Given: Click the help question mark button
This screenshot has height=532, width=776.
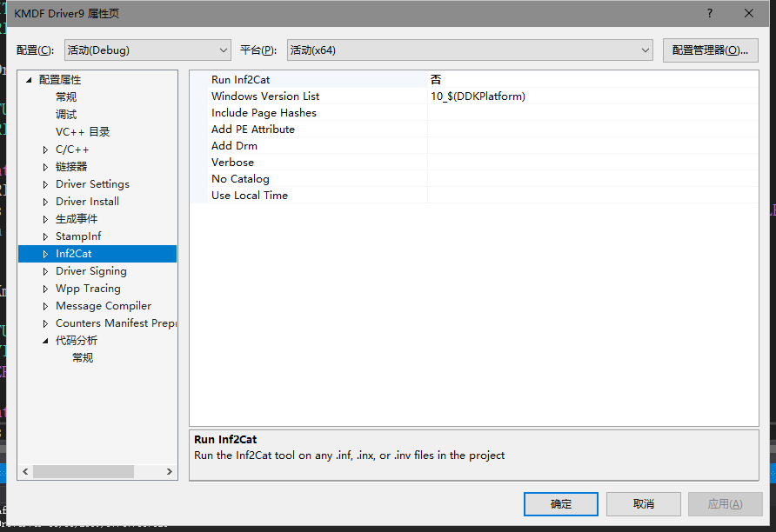Looking at the screenshot, I should [x=710, y=13].
